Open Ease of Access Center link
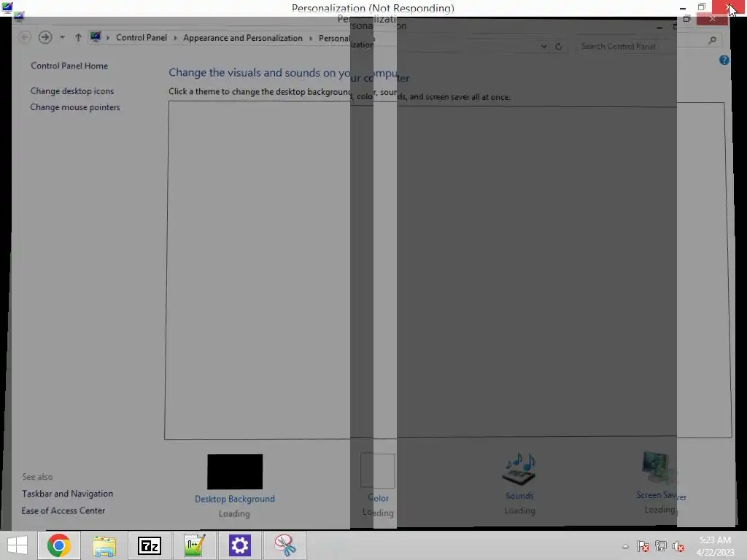 tap(63, 510)
